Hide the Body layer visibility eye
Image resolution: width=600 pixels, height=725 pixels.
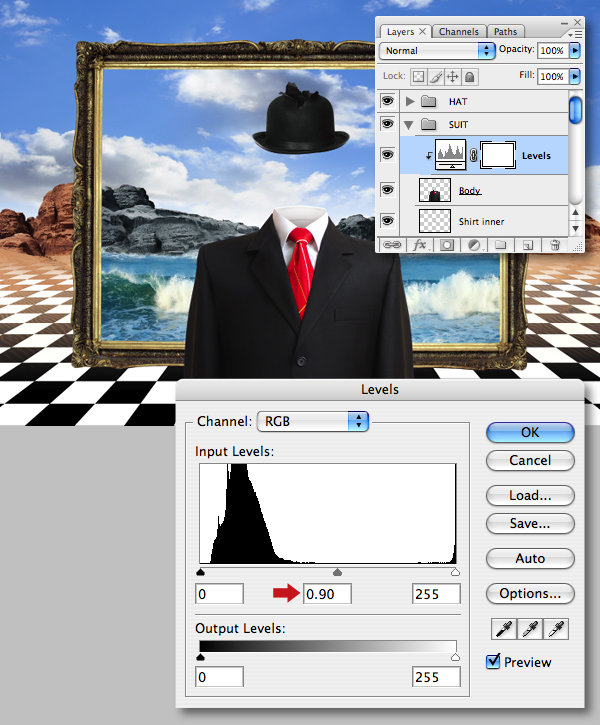[387, 190]
